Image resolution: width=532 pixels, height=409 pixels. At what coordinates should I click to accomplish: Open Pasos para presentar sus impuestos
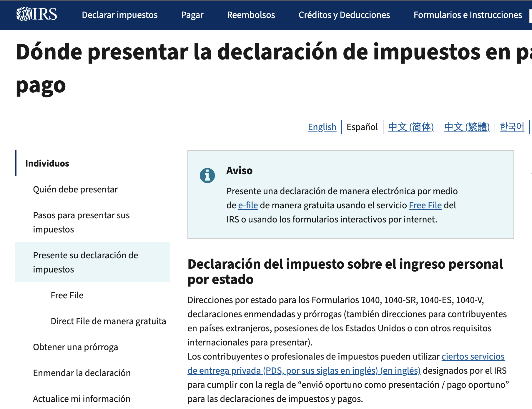(x=81, y=222)
